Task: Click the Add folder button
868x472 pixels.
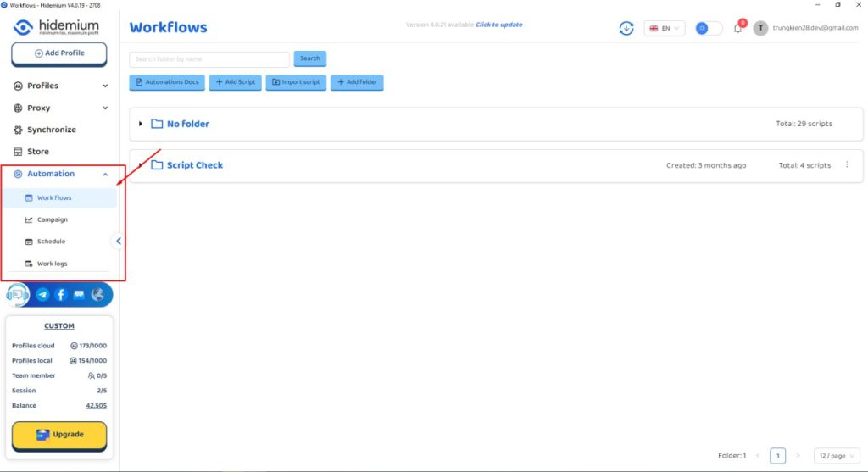Action: click(357, 82)
